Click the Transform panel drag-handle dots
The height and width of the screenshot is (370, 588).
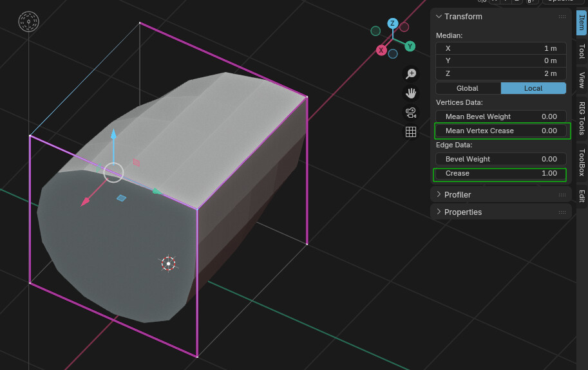point(562,17)
